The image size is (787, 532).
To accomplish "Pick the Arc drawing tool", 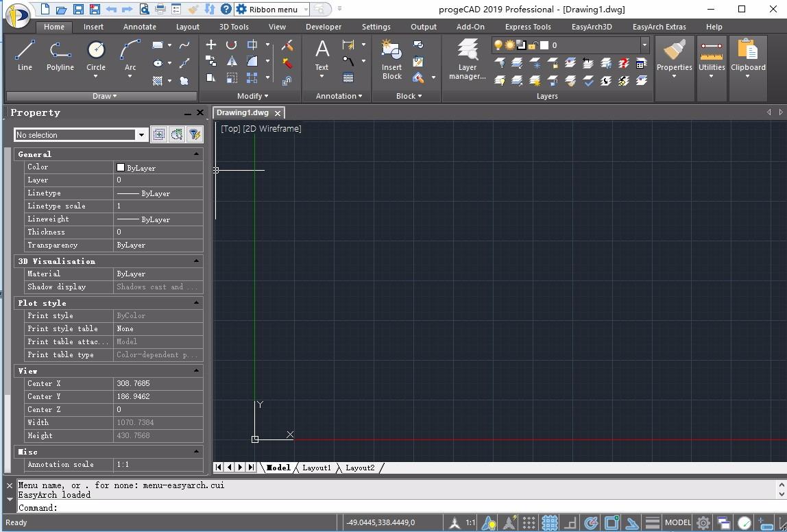I will (130, 59).
